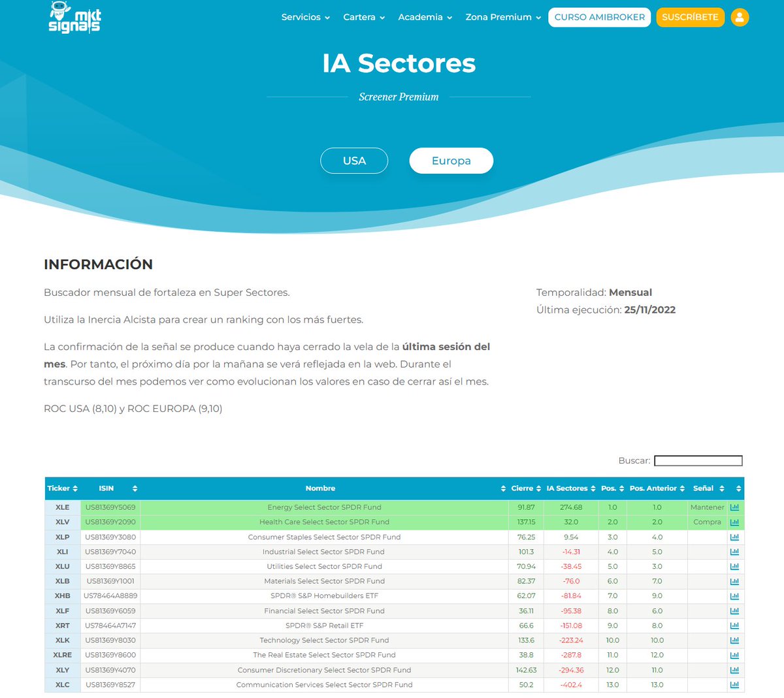This screenshot has width=784, height=698.
Task: Click the Compra signal cell
Action: click(708, 522)
